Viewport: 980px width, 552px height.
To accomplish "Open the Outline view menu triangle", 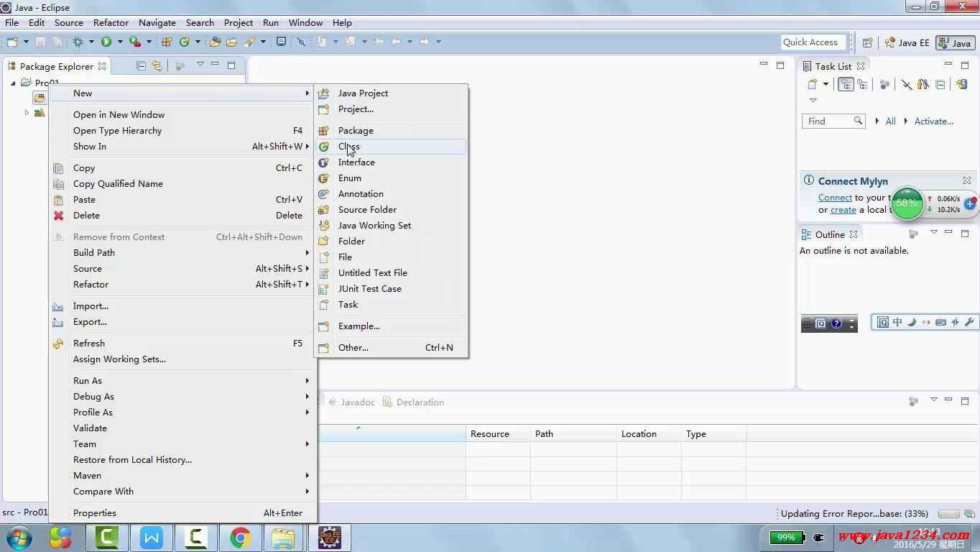I will pos(933,232).
